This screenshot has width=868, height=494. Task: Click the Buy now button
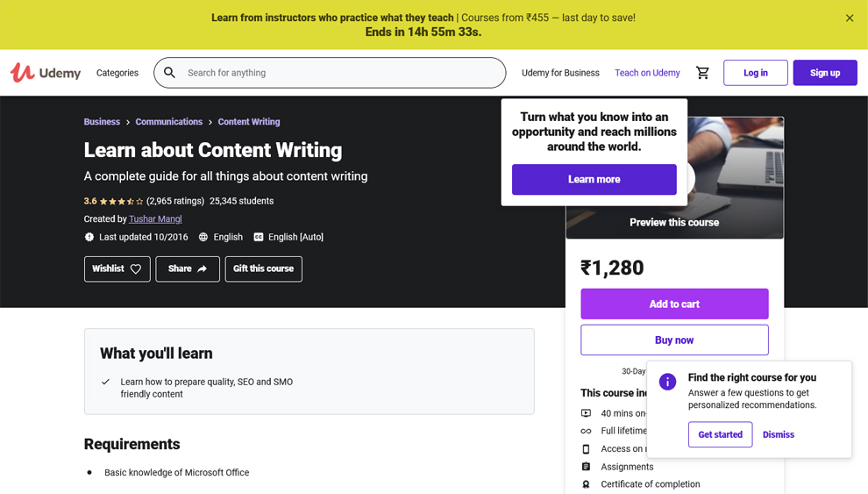tap(674, 340)
